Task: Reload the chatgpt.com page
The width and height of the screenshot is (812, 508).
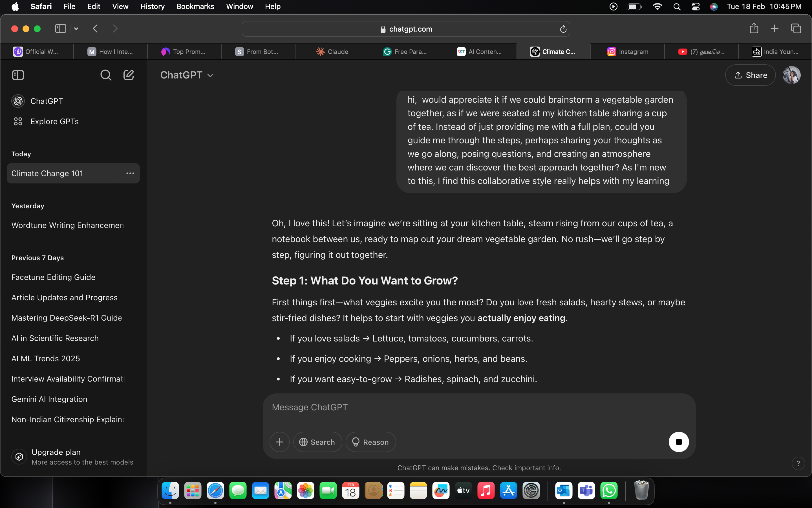Action: [563, 29]
